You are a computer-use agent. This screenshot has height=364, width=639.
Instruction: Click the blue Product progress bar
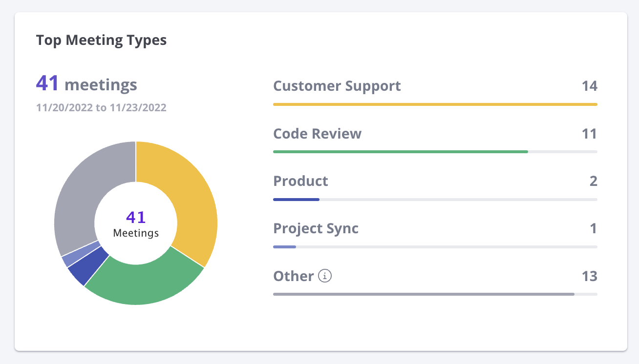coord(296,200)
